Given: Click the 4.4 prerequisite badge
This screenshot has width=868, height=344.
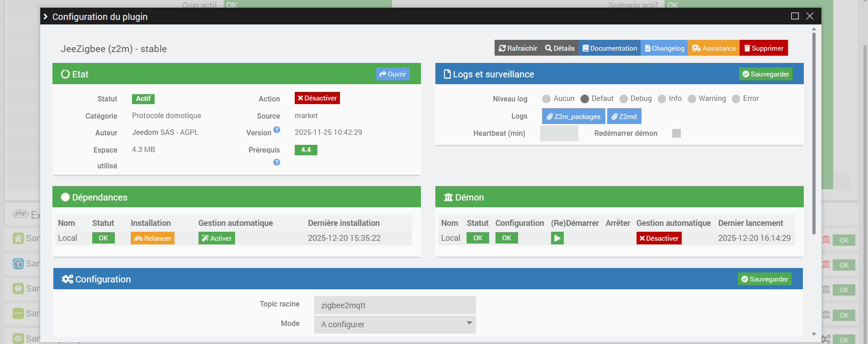Looking at the screenshot, I should pyautogui.click(x=306, y=150).
